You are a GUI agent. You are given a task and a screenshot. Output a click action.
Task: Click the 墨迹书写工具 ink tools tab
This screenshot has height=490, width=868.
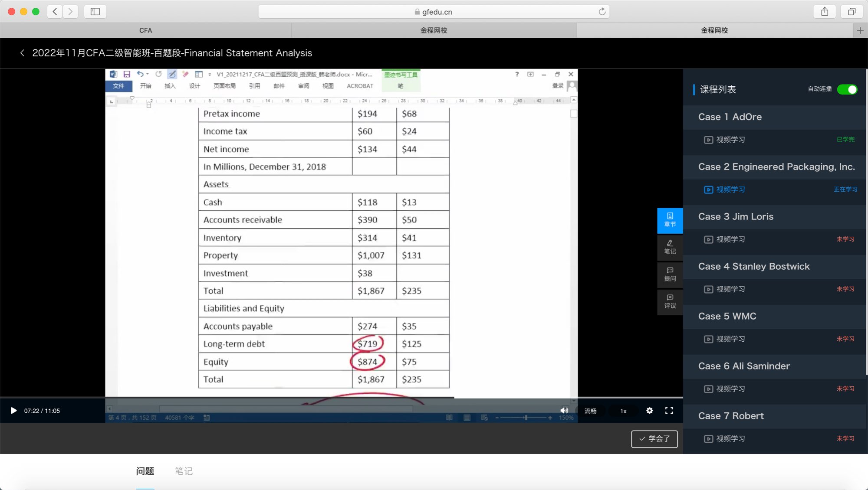tap(401, 75)
